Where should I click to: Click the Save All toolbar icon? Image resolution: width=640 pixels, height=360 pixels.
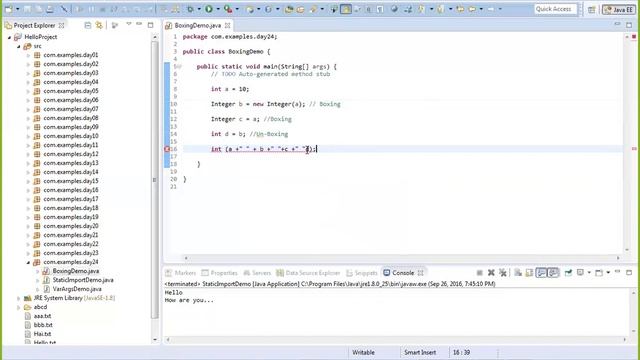39,9
